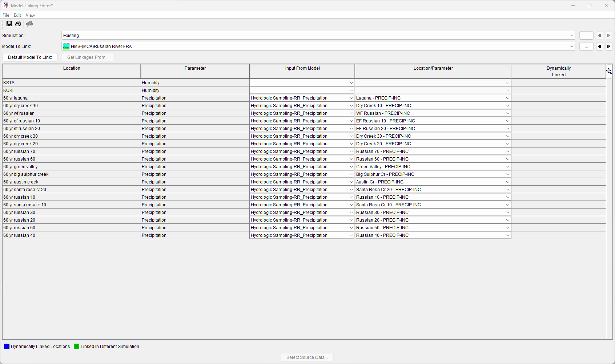Select the KSTS location cell
This screenshot has width=615, height=364.
click(x=71, y=83)
